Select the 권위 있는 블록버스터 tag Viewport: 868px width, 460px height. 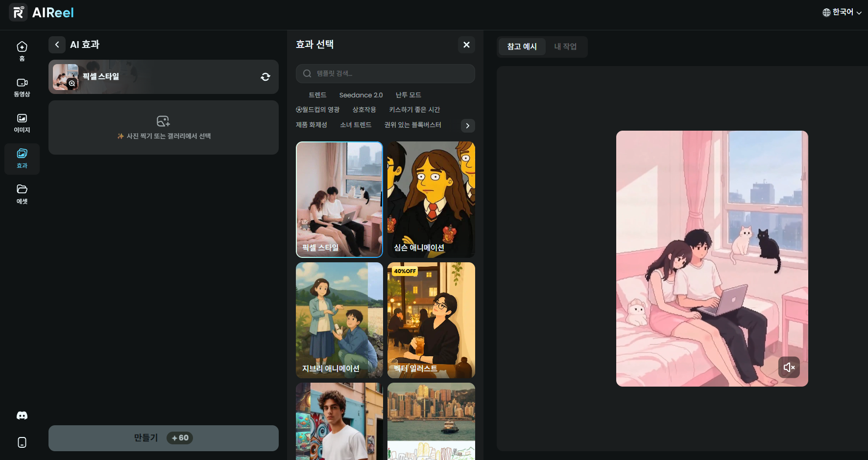[x=413, y=125]
